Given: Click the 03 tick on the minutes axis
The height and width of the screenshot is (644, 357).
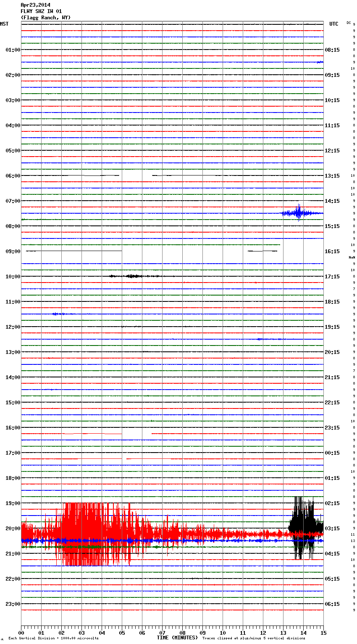Looking at the screenshot, I should [81, 633].
